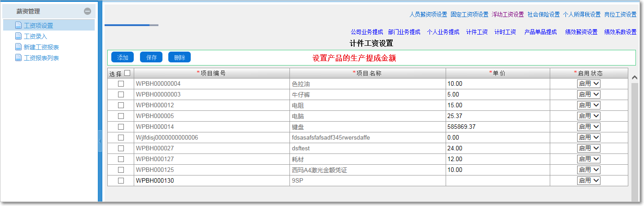Screen dimensions: 644x206
Task: Click the document icon beside 工资项设置
Action: tap(18, 25)
